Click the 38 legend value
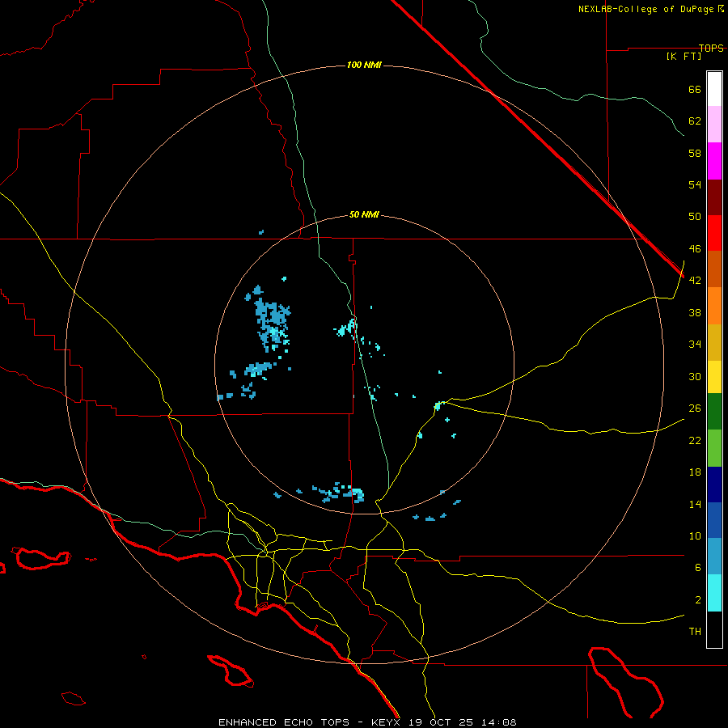728x728 pixels. [695, 313]
